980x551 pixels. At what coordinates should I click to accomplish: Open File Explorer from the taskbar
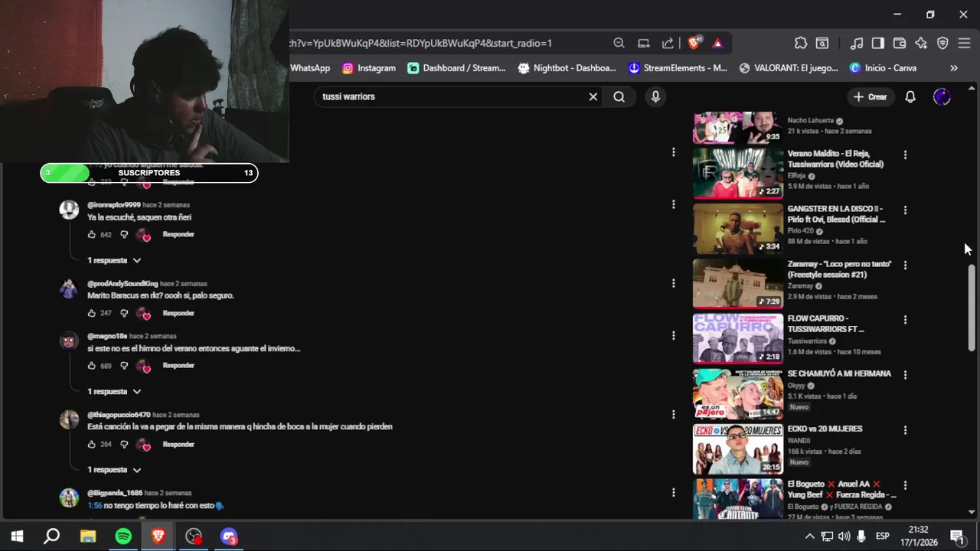(x=87, y=536)
